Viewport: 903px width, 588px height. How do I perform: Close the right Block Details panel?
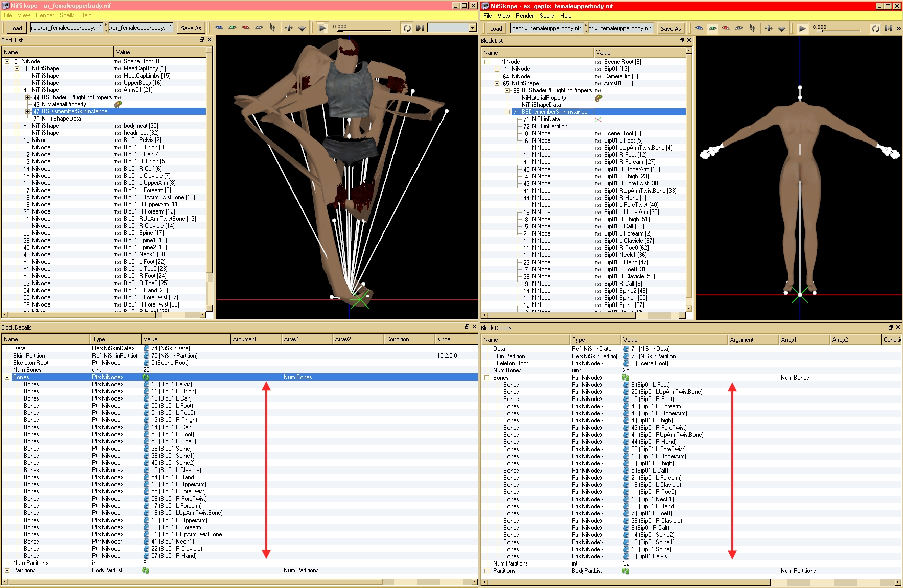point(898,327)
